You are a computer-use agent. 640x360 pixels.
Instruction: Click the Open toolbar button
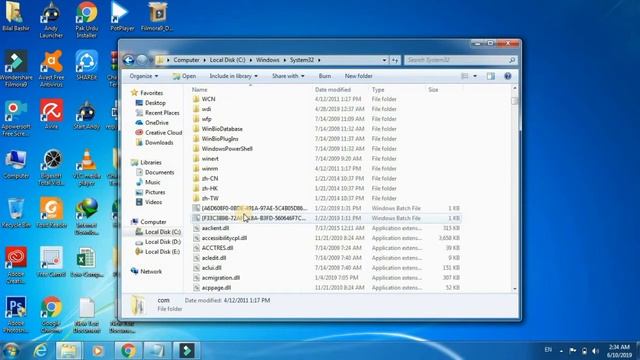tap(184, 76)
